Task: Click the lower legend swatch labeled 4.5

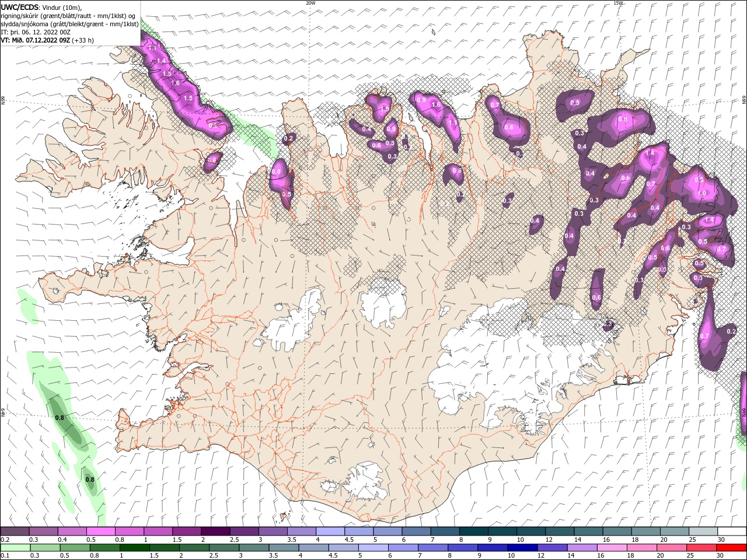Action: point(343,547)
